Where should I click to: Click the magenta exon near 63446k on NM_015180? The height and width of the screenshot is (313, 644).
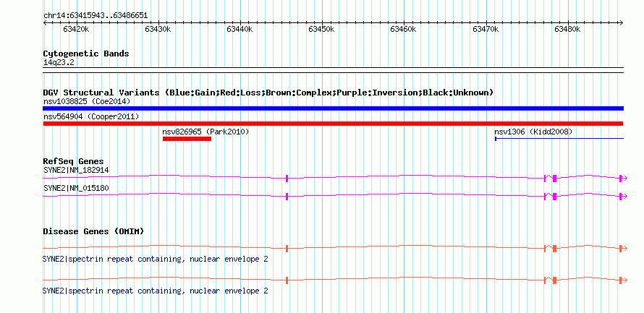(287, 197)
